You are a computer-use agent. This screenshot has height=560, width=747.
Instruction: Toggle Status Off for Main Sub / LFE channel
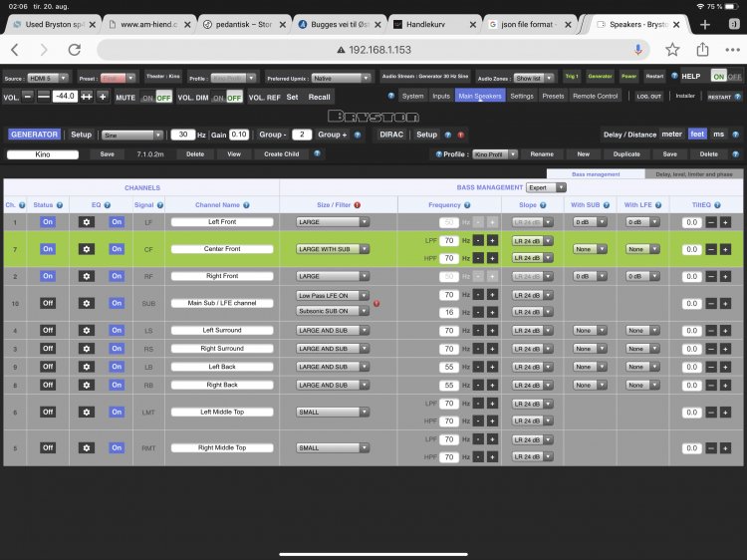point(48,303)
